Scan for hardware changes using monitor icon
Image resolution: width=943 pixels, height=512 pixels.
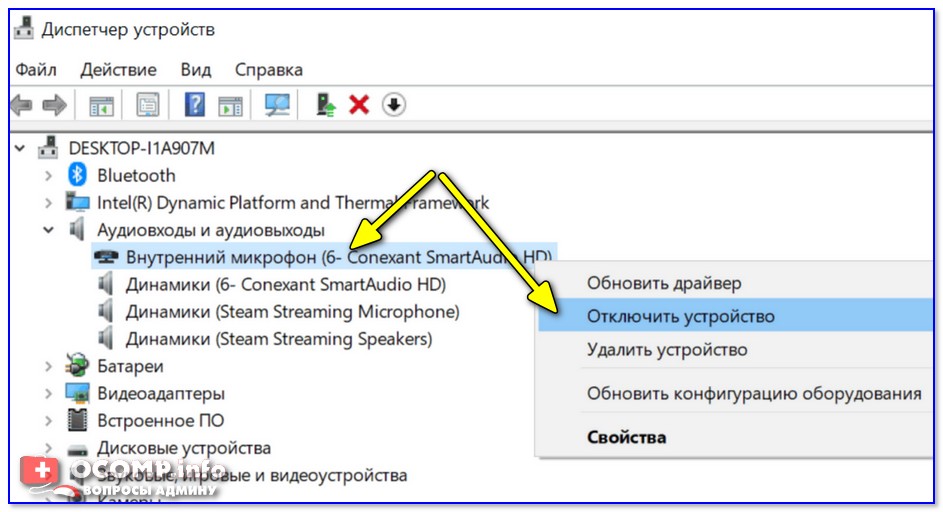pos(277,105)
